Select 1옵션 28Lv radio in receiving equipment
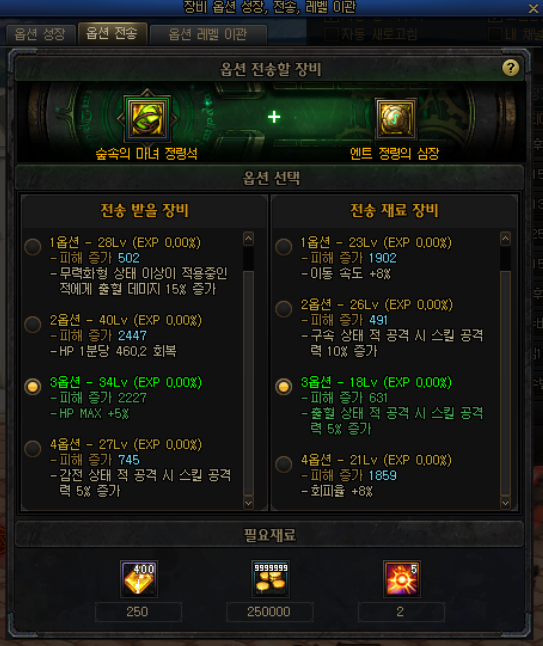Screen dimensions: 543x646 click(x=33, y=246)
